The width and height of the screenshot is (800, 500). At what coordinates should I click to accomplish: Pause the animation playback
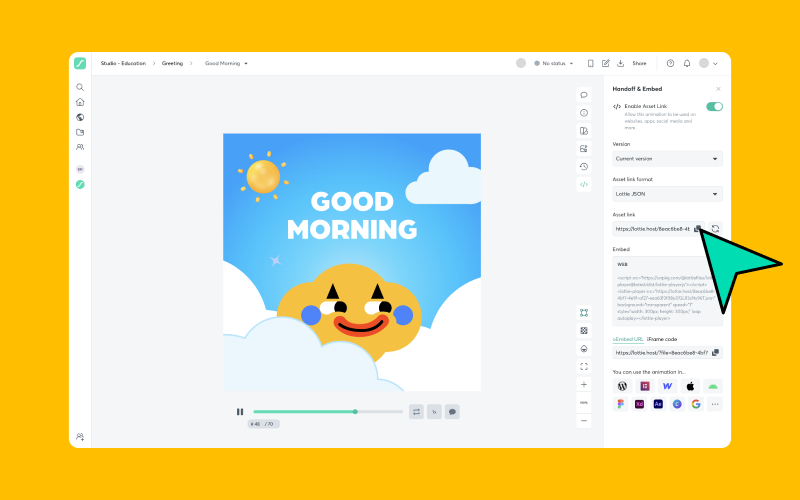pyautogui.click(x=240, y=412)
